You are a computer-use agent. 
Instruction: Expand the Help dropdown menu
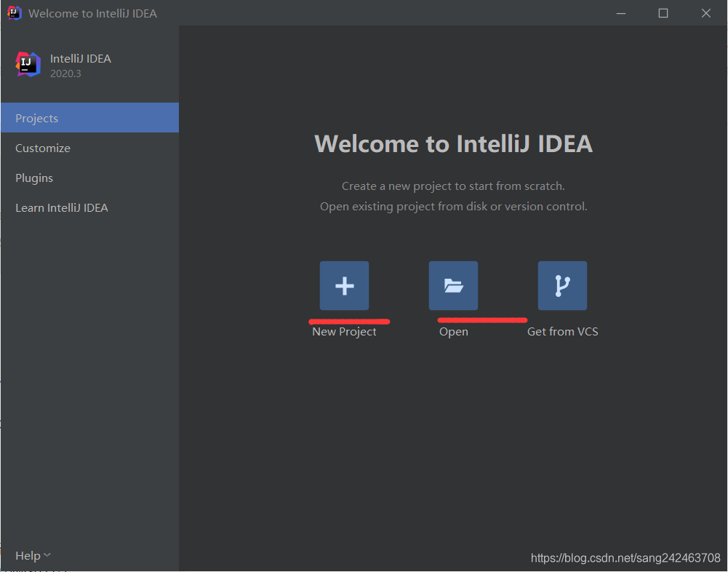click(x=33, y=556)
